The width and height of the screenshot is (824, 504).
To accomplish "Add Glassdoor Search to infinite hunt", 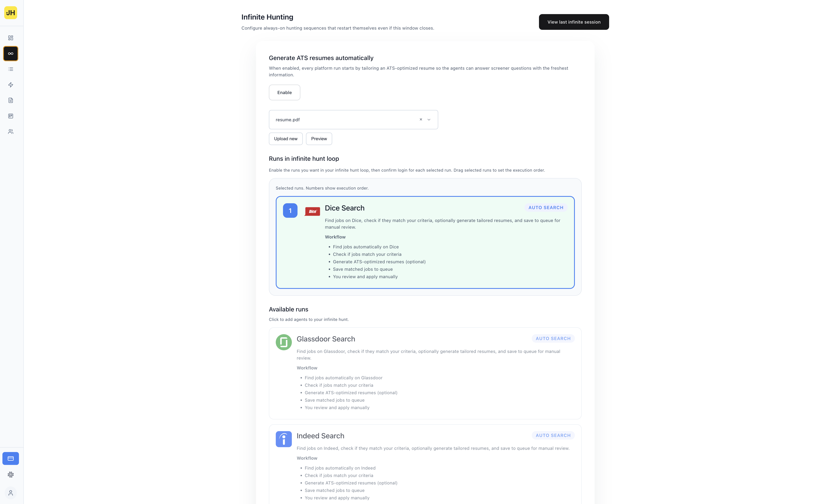I will (x=425, y=373).
